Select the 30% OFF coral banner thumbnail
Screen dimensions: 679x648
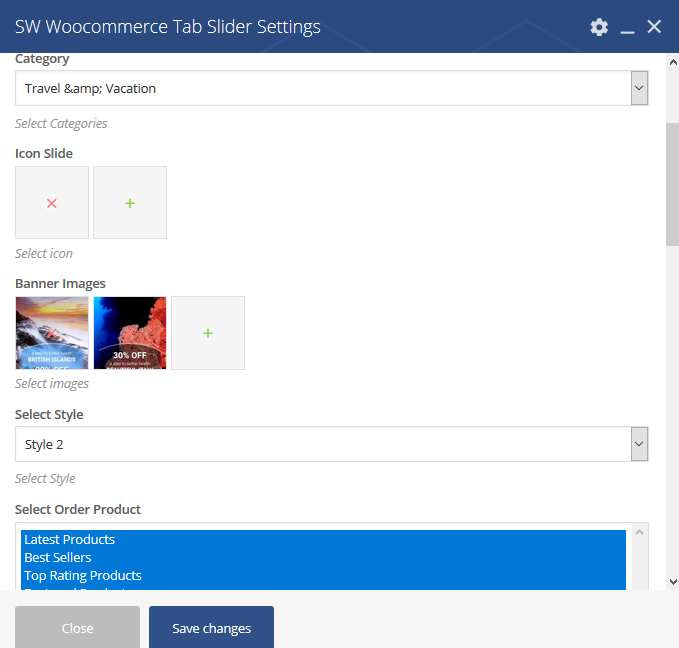(x=130, y=333)
